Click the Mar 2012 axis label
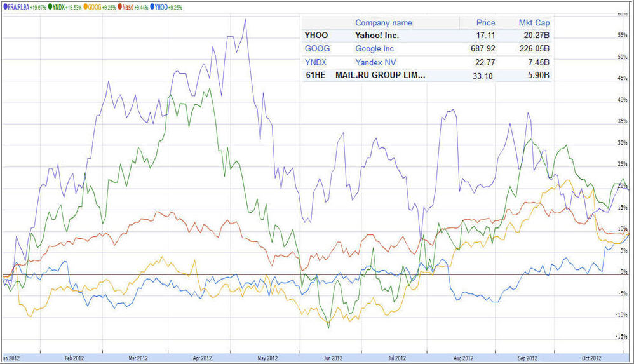 tap(138, 358)
